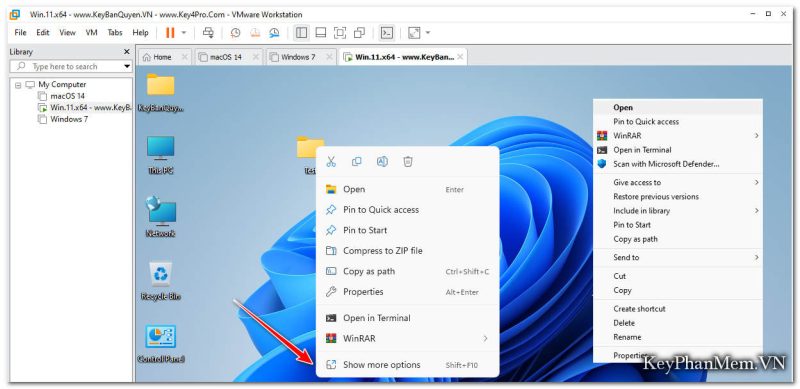Expand the Include in library submenu
This screenshot has height=389, width=800.
(678, 211)
